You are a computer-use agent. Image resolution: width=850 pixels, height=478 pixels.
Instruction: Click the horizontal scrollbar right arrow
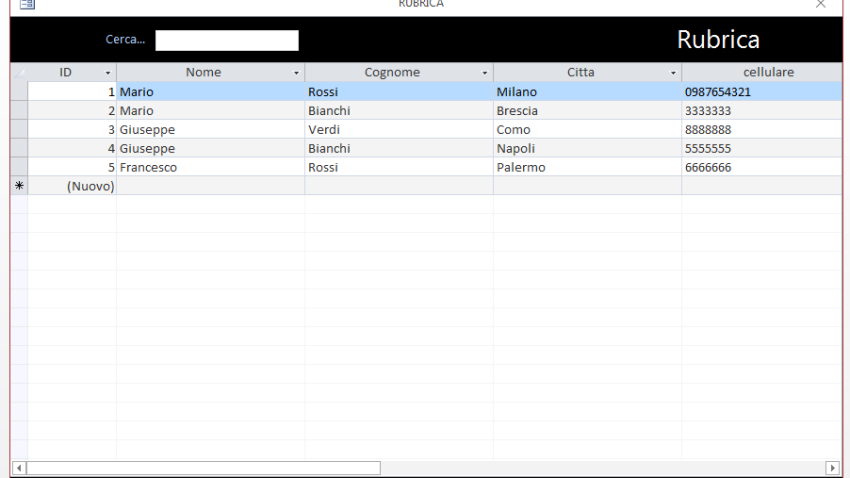pyautogui.click(x=833, y=468)
